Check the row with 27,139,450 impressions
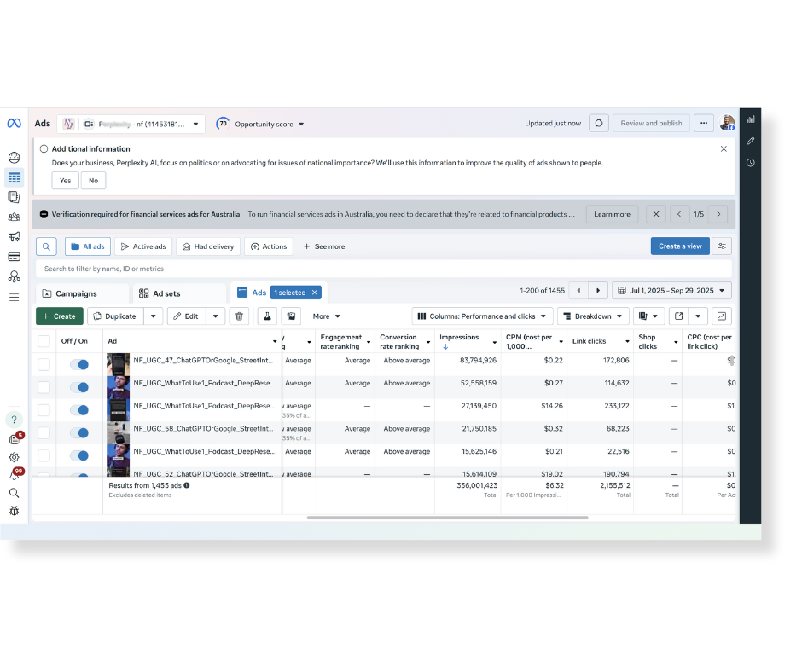The image size is (802, 672). point(44,410)
